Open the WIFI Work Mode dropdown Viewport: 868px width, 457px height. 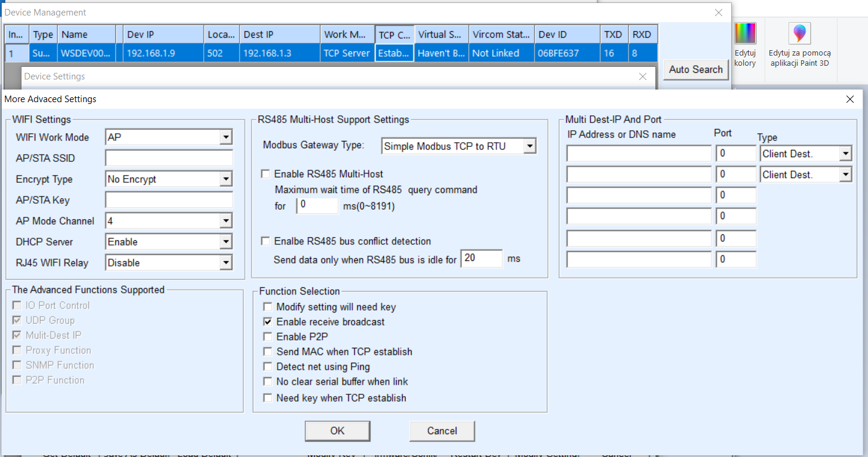226,137
